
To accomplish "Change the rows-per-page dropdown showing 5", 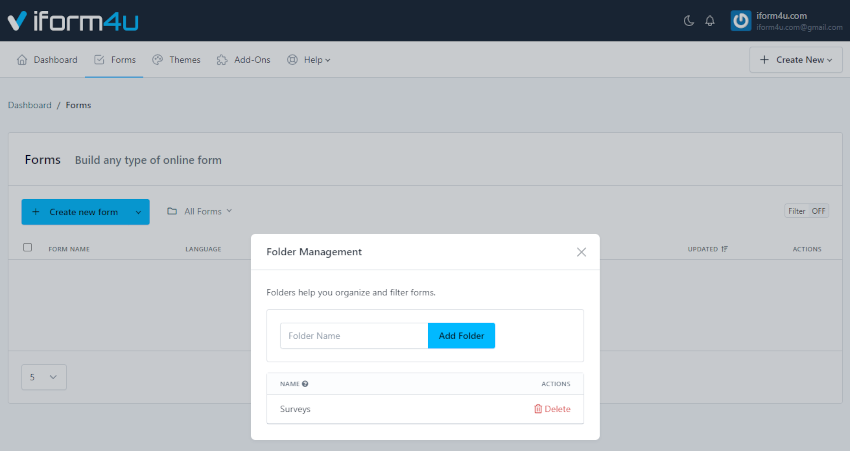I will [x=44, y=377].
